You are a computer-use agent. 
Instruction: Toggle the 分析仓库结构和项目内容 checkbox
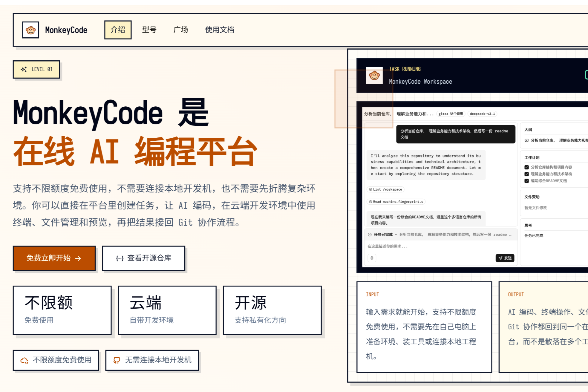526,167
